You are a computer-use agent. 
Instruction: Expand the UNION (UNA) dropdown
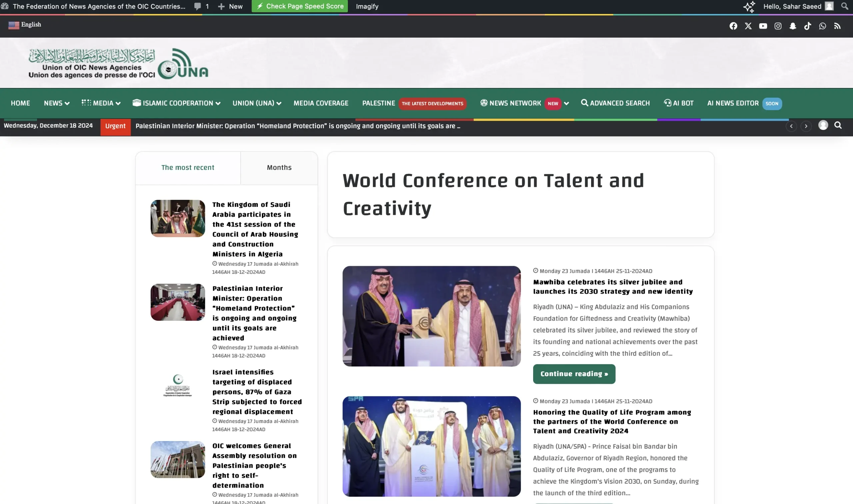pyautogui.click(x=257, y=103)
